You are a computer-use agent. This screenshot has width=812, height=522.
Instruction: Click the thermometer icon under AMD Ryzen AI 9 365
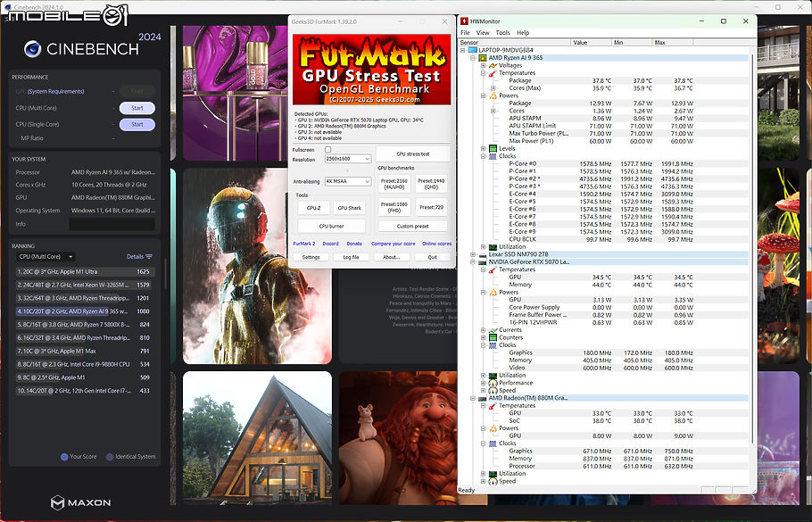pos(493,73)
